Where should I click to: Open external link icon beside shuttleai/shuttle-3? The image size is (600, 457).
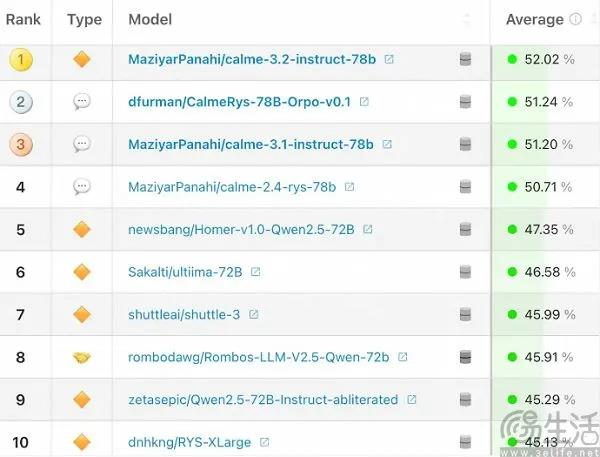pyautogui.click(x=253, y=315)
